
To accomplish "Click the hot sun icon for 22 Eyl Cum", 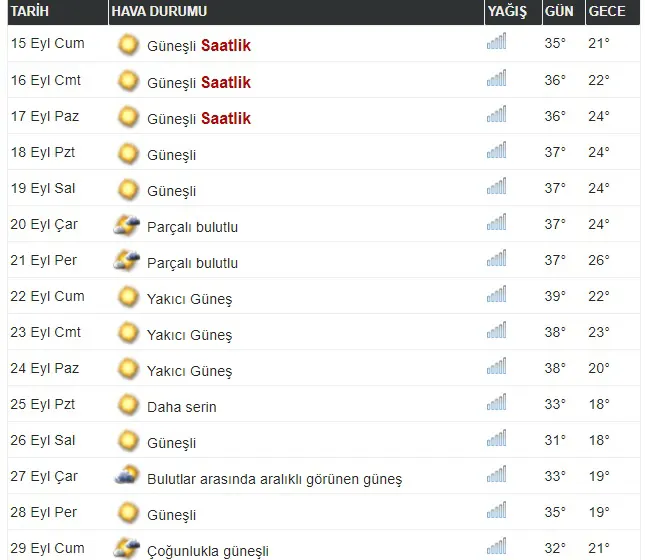I will coord(127,297).
